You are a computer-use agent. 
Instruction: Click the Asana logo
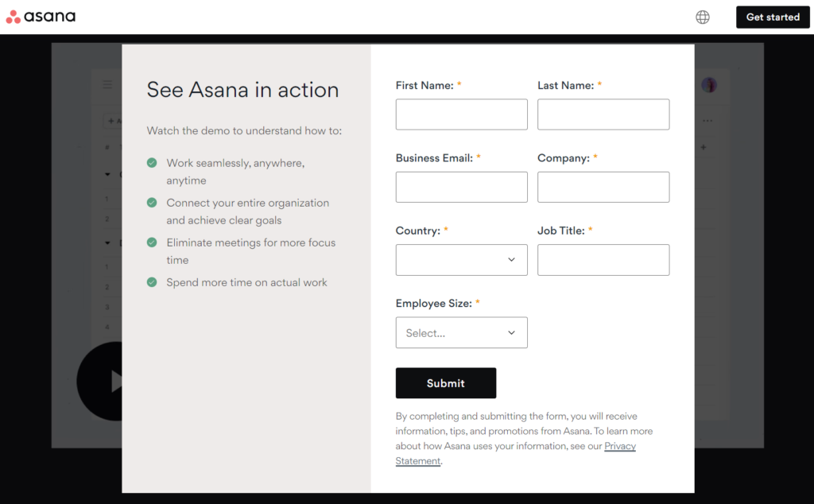(41, 17)
